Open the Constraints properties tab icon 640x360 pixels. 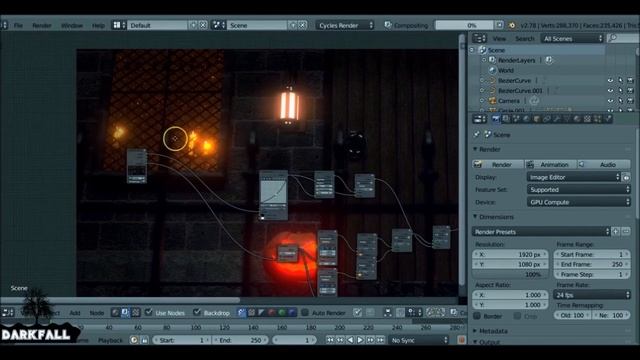click(547, 119)
